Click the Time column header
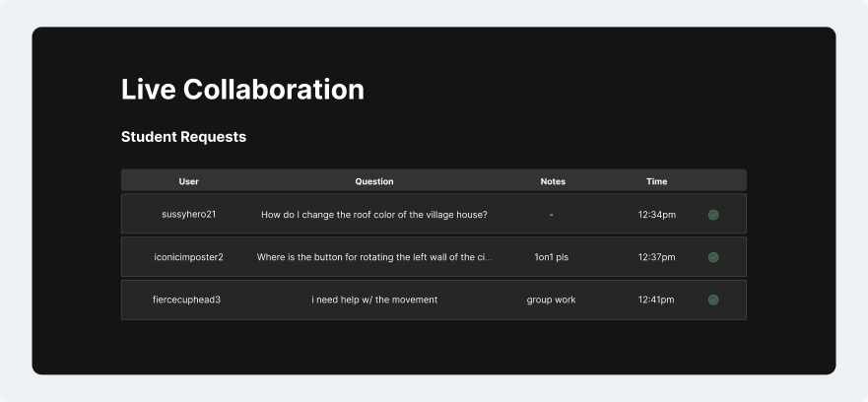This screenshot has height=402, width=868. pyautogui.click(x=656, y=181)
